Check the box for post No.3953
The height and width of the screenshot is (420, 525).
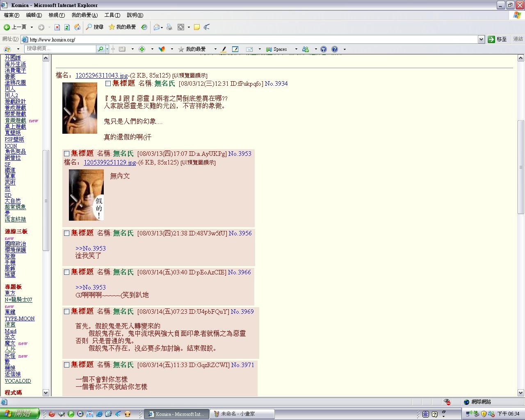coord(66,154)
